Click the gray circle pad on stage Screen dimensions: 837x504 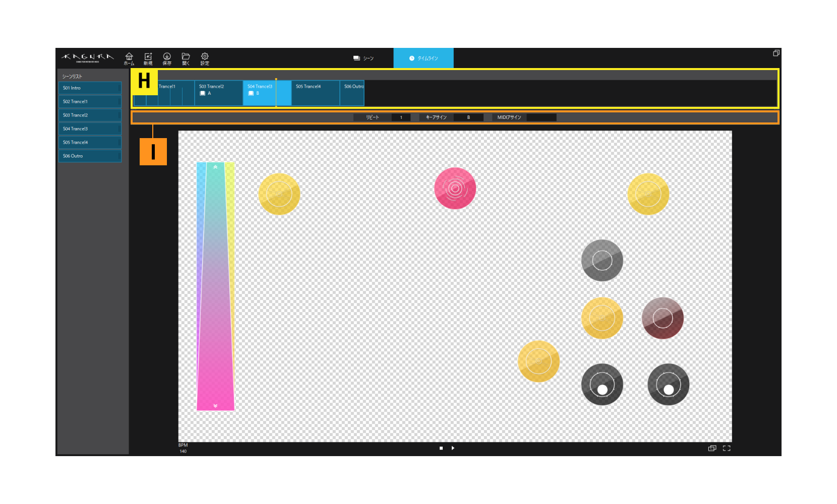click(x=602, y=261)
